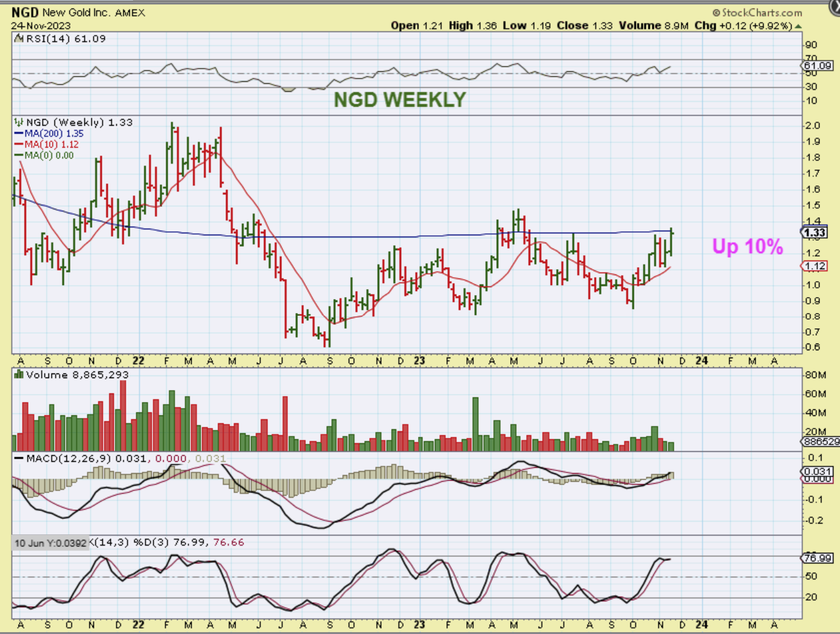Click the 76.99 stochastic axis flag
Screen dimensions: 840x634
(817, 558)
